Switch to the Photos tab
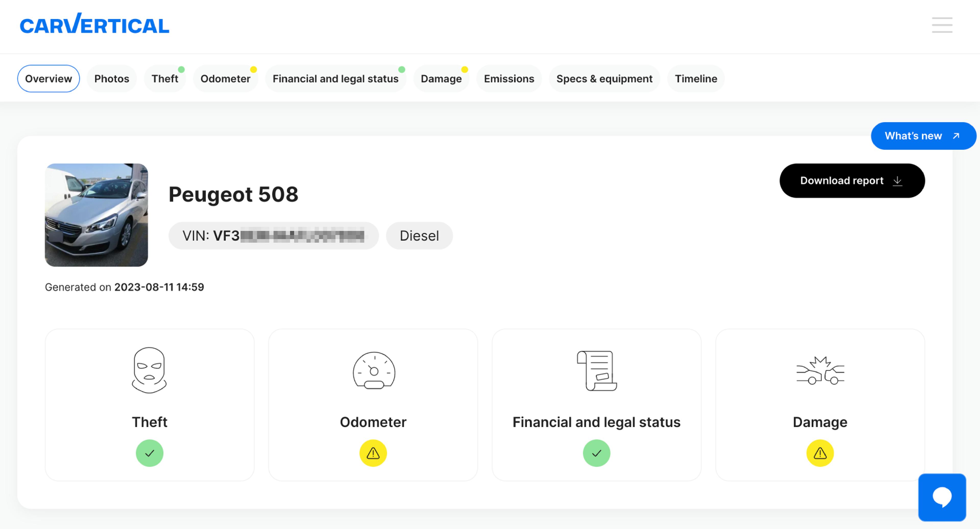Image resolution: width=980 pixels, height=529 pixels. tap(112, 79)
